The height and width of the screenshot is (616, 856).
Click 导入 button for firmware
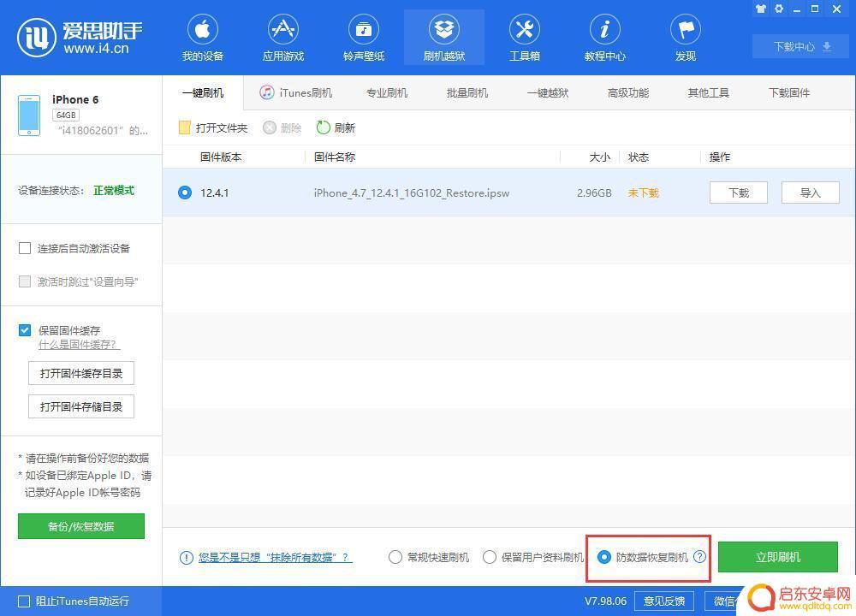810,192
